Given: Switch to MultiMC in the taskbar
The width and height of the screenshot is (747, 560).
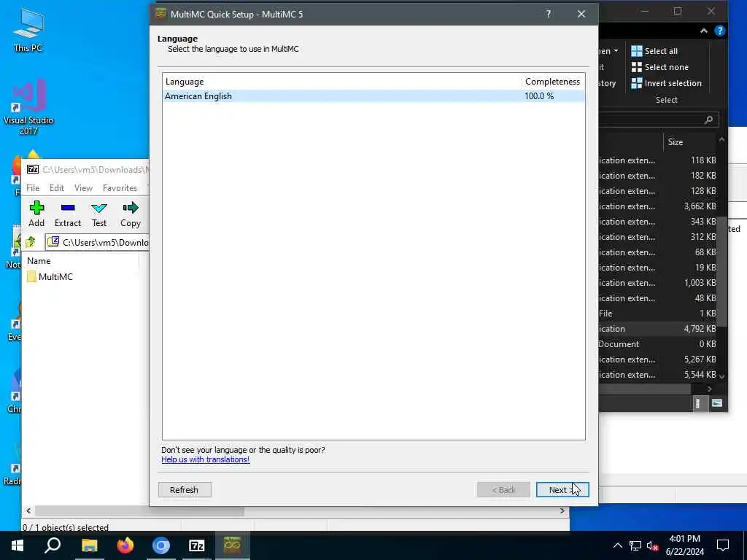Looking at the screenshot, I should [233, 545].
